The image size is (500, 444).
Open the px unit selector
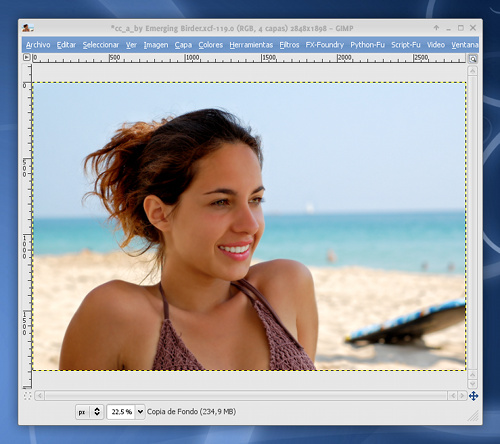(x=89, y=412)
